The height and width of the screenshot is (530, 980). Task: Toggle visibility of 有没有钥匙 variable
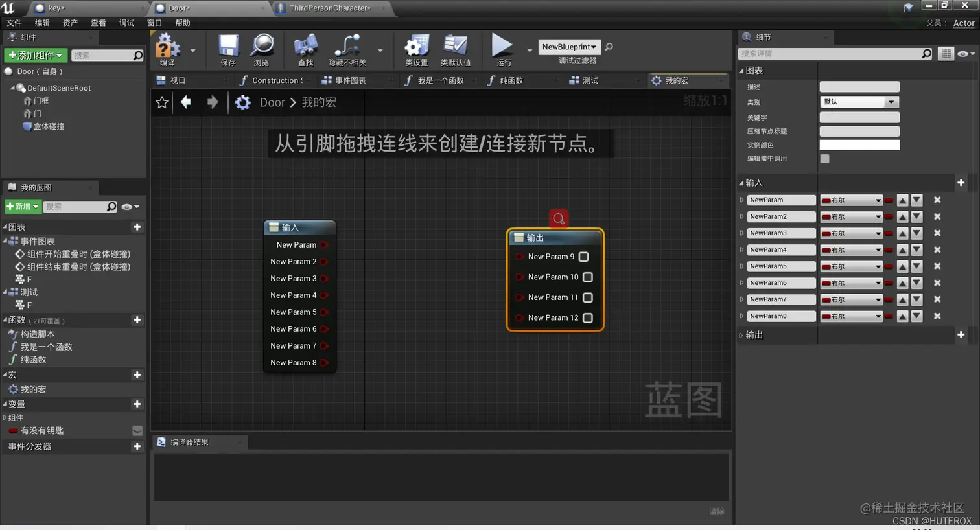point(137,431)
